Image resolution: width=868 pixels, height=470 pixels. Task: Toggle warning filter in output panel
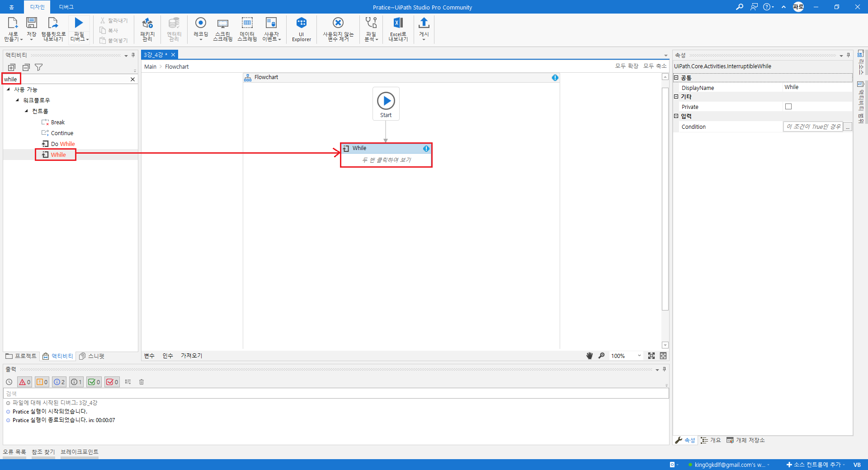[x=42, y=382]
